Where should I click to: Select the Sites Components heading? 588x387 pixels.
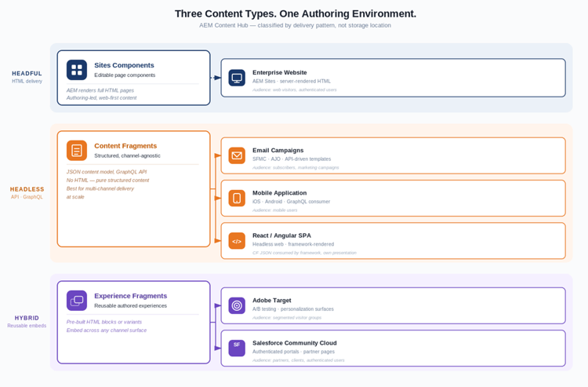[x=124, y=65]
